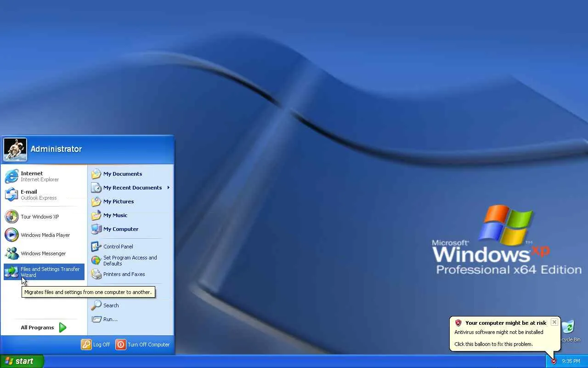Click the My Computer monitor icon
588x368 pixels.
pos(96,229)
